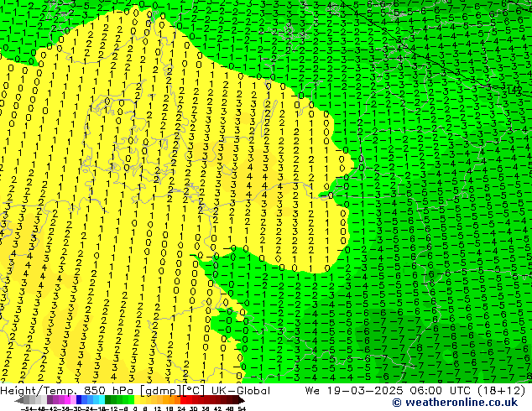
Task: Select the cyan swatch in the legend
Action: point(102,400)
